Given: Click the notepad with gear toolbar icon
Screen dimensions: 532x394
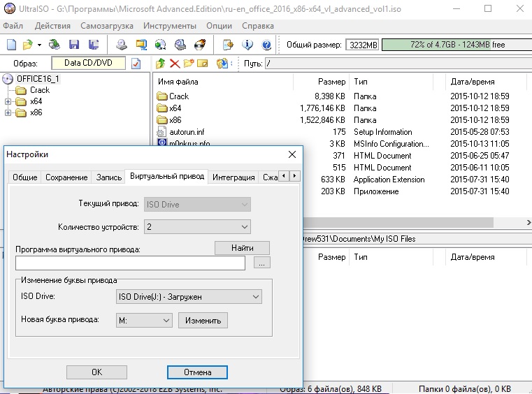Looking at the screenshot, I should [x=228, y=45].
